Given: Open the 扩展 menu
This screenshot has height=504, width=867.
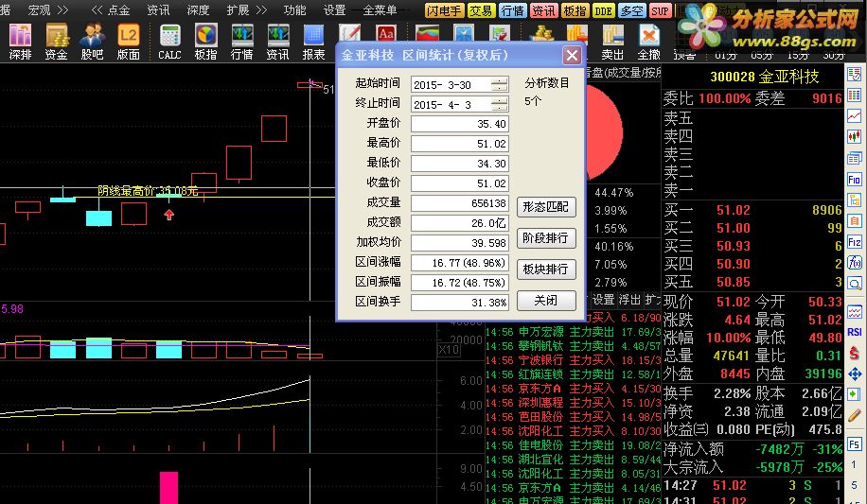Looking at the screenshot, I should [238, 10].
